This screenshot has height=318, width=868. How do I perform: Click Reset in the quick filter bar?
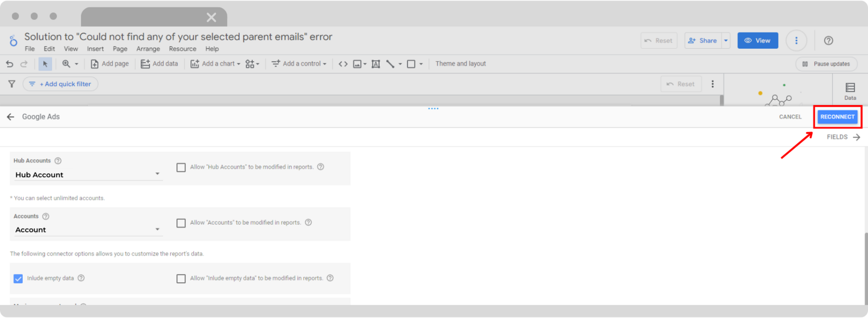(681, 84)
